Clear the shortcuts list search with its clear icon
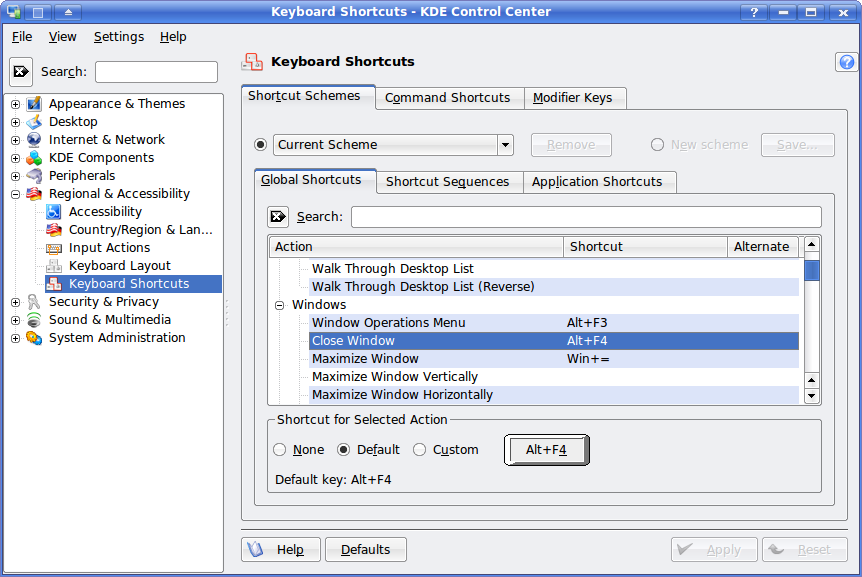The image size is (862, 577). click(278, 217)
